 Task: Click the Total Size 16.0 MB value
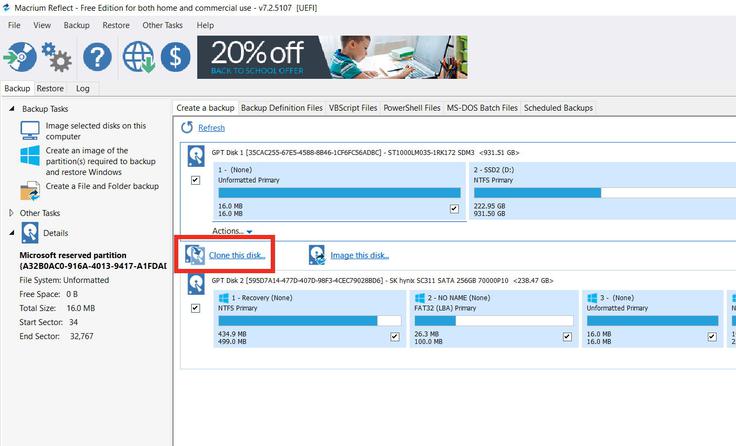pyautogui.click(x=81, y=308)
